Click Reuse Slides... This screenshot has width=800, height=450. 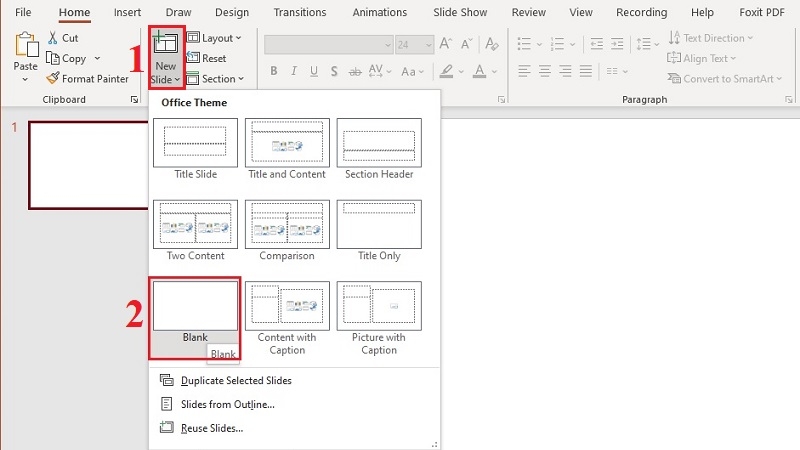click(x=202, y=428)
